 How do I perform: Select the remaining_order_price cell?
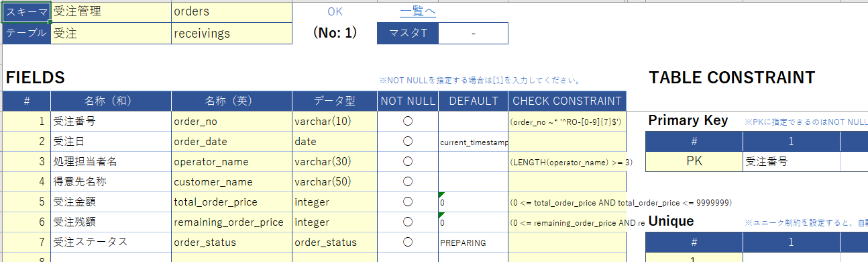tap(231, 222)
